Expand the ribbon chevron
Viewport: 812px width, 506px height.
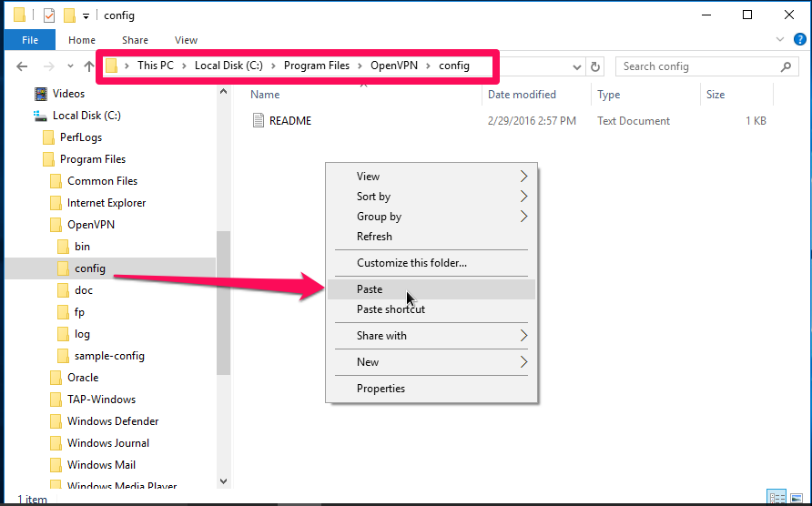[x=780, y=39]
